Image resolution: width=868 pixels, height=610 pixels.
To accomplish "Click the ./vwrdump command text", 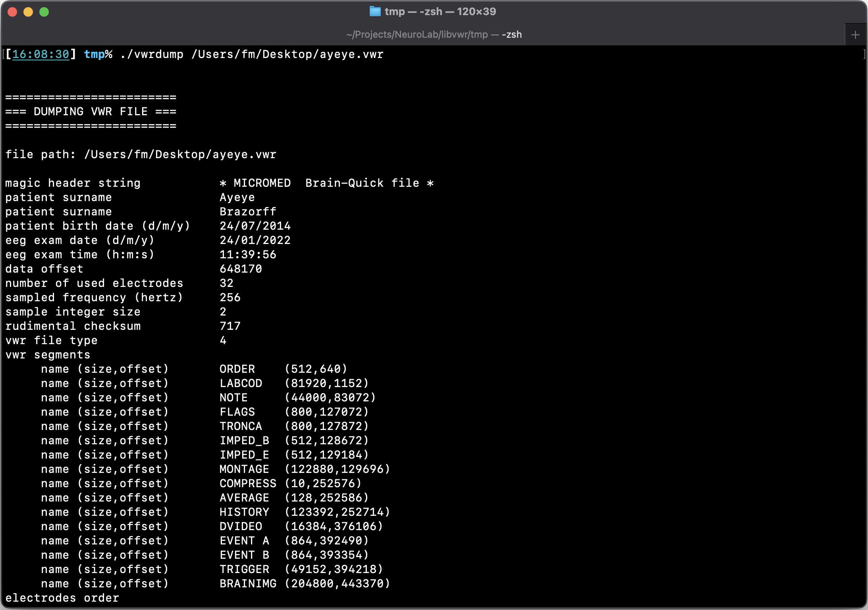I will [152, 54].
